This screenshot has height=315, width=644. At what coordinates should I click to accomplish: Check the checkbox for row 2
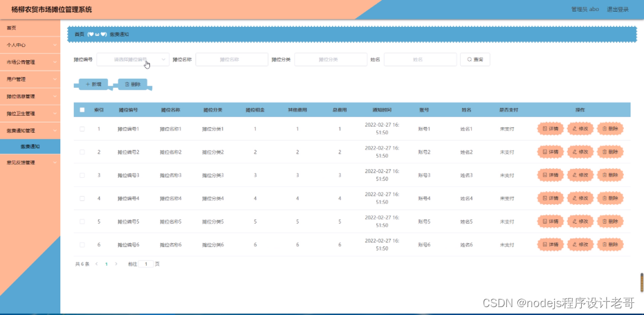[x=82, y=152]
